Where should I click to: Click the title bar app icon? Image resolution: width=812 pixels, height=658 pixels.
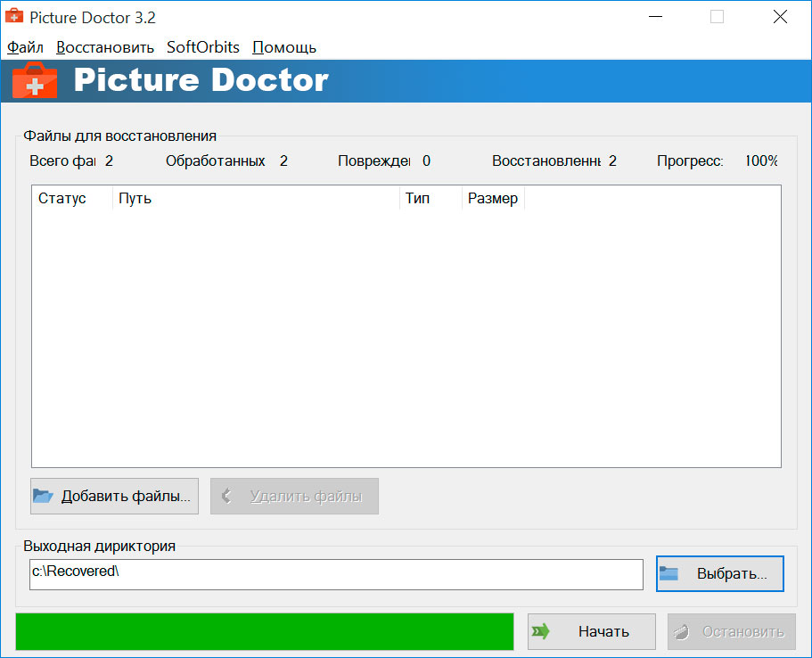click(14, 16)
